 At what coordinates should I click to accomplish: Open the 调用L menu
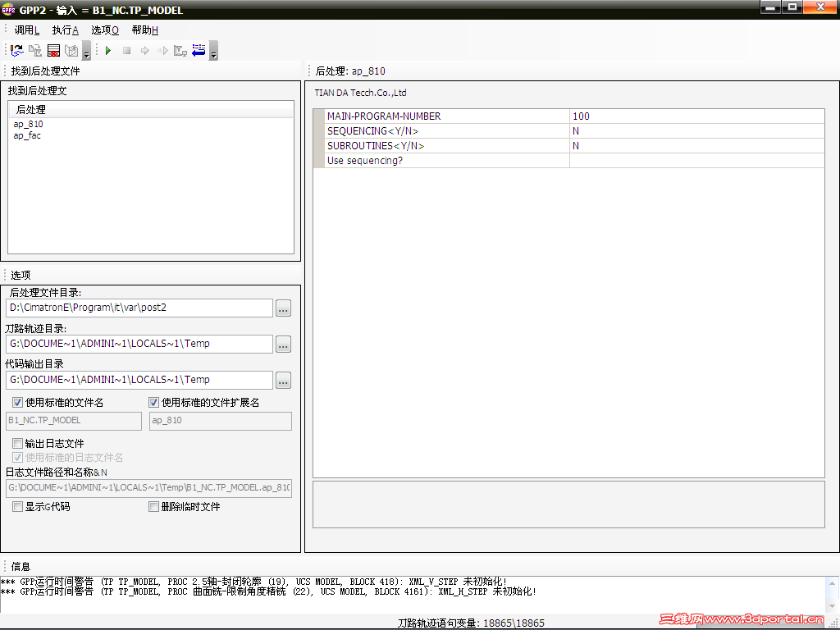click(27, 30)
